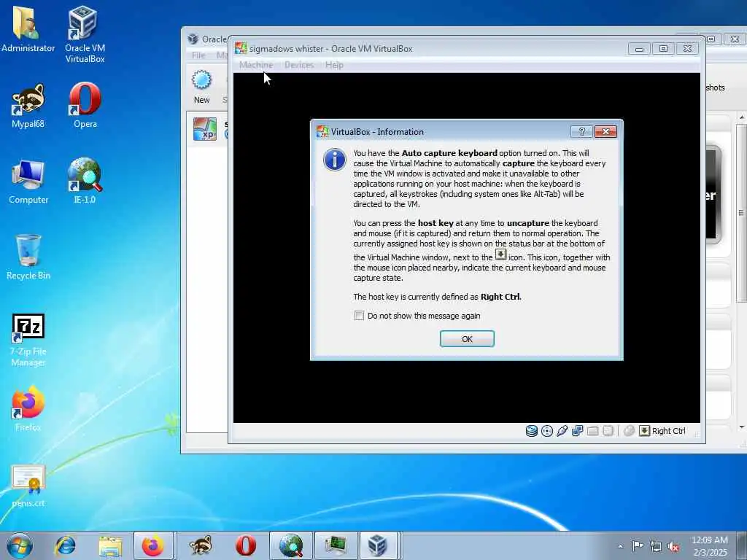
Task: Select the .crt certificate file on desktop
Action: (x=28, y=486)
